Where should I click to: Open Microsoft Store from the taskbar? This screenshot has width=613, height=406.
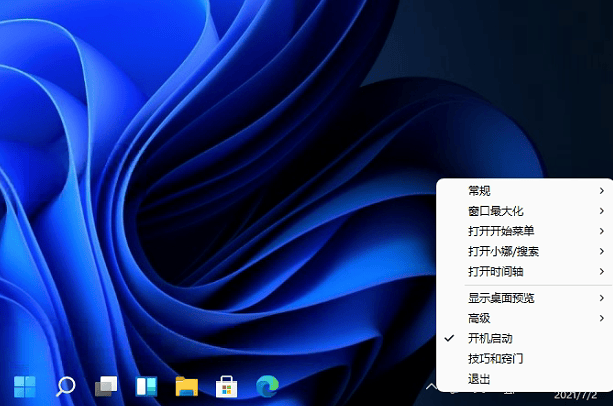[x=227, y=386]
